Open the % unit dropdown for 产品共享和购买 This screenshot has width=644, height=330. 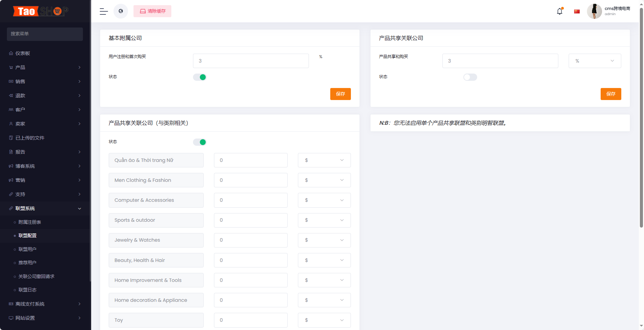pyautogui.click(x=595, y=61)
